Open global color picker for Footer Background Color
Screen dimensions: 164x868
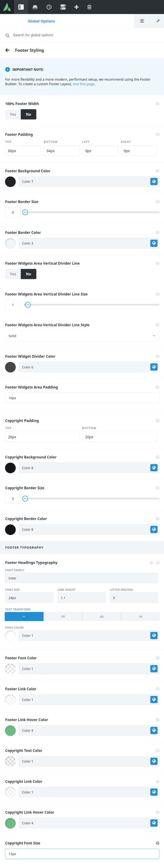click(x=154, y=181)
